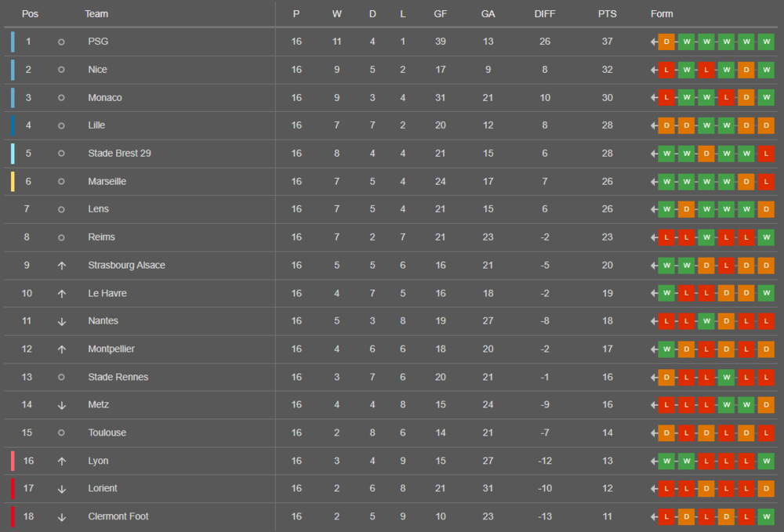Click the GF column header
Image resolution: width=784 pixels, height=532 pixels.
point(441,14)
